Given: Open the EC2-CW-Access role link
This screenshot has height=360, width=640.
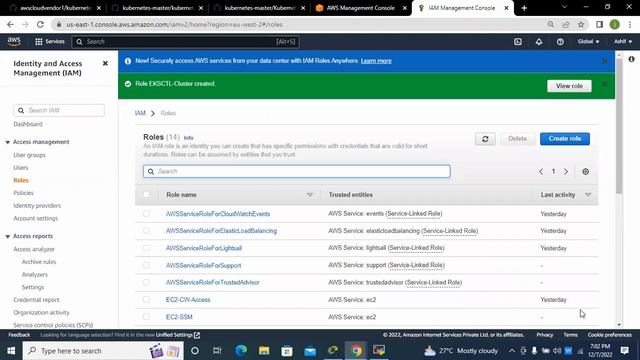Looking at the screenshot, I should click(188, 300).
